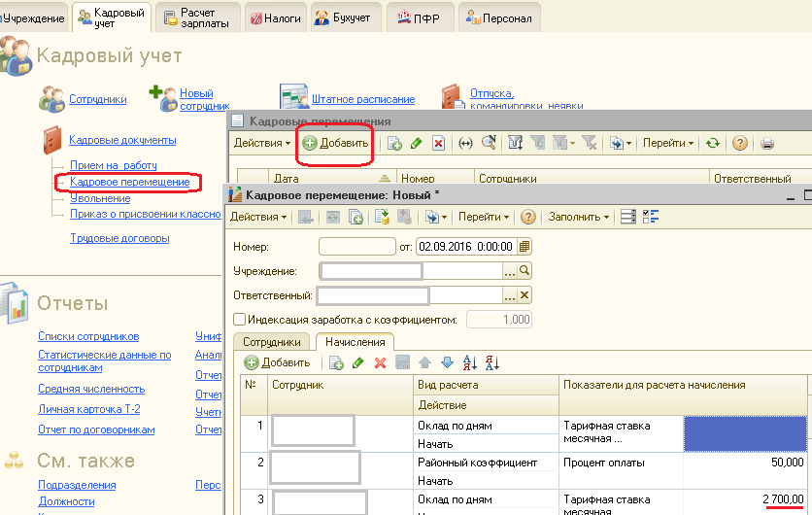This screenshot has width=812, height=515.
Task: Click move row down arrow icon
Action: 447,362
